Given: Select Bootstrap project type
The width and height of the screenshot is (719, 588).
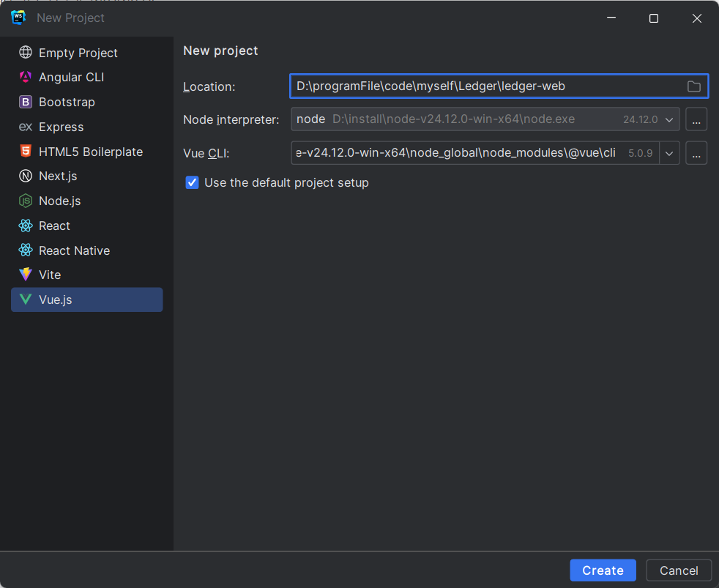Looking at the screenshot, I should click(x=86, y=102).
